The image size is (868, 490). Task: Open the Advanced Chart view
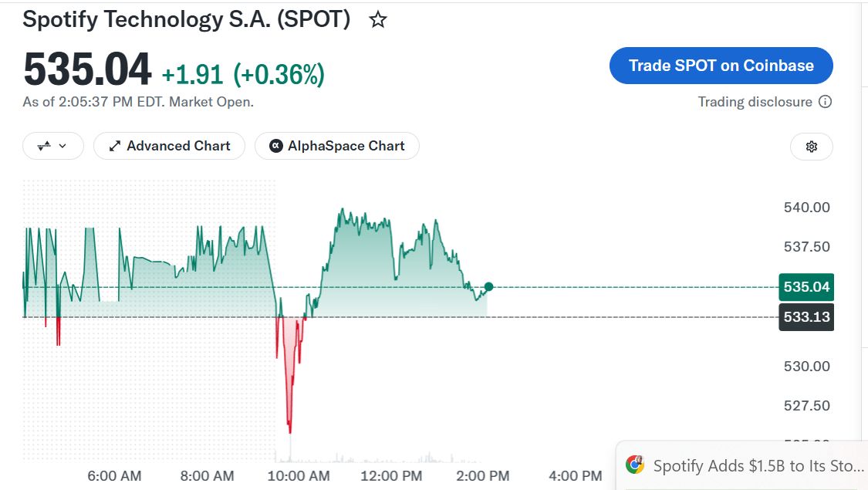(x=170, y=146)
